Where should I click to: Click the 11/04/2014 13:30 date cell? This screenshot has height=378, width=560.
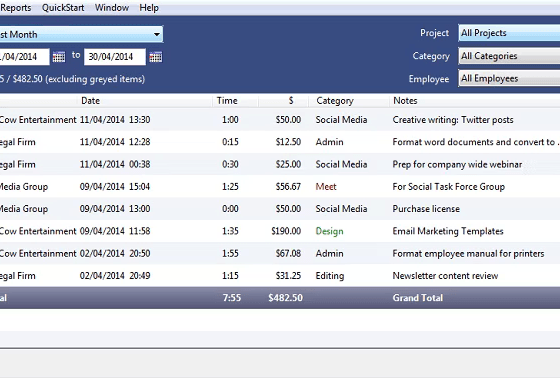coord(115,120)
